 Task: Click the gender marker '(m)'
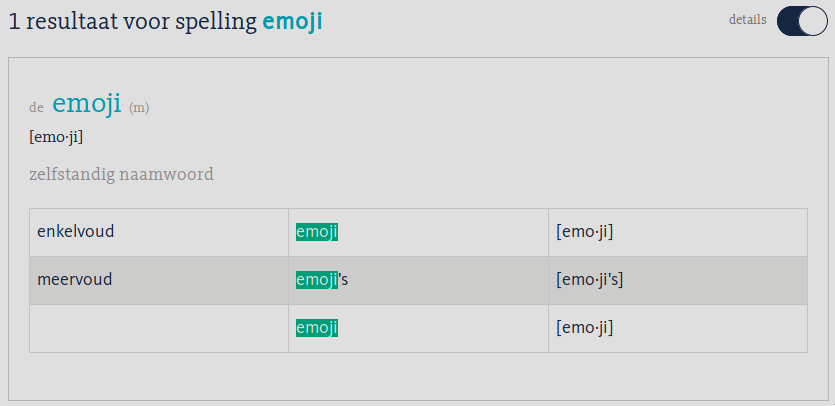tap(139, 107)
